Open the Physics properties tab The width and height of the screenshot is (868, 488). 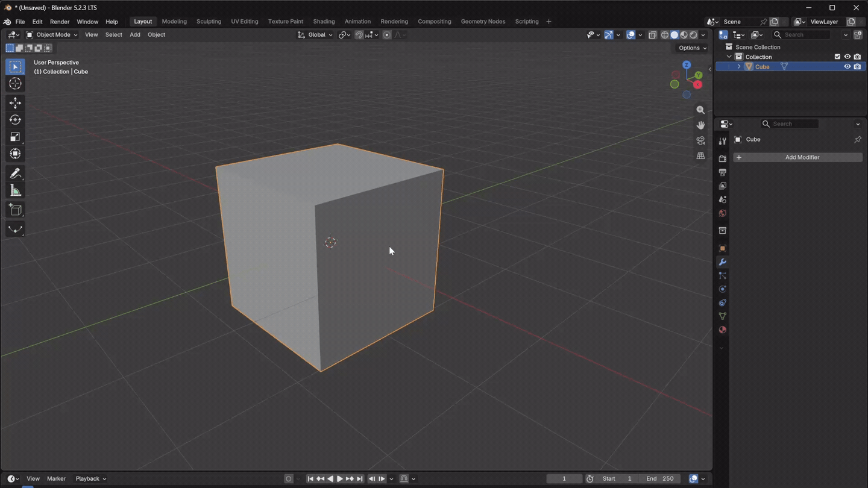point(722,289)
